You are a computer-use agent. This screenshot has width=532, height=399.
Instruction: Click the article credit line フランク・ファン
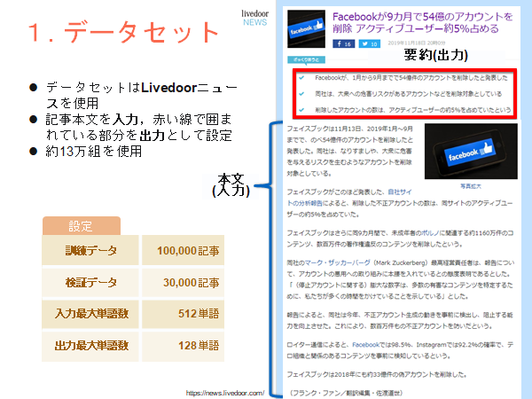point(345,393)
